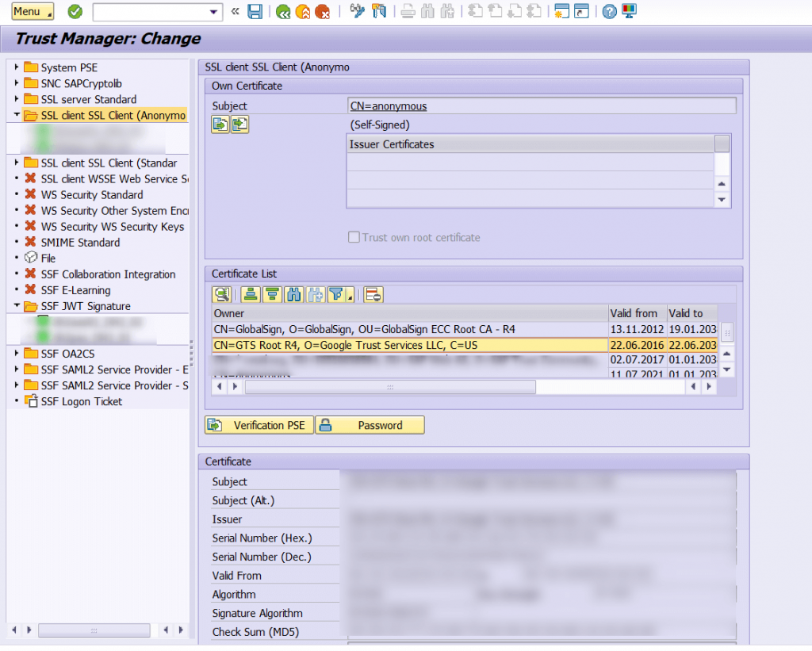Click the green checkmark Enter icon
The image size is (812, 651).
pos(75,11)
